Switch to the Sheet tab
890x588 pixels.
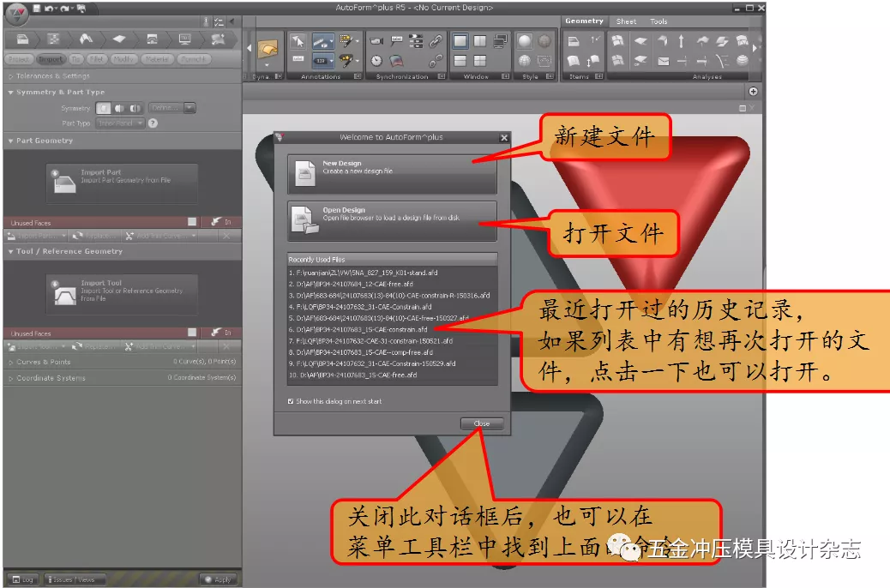click(x=626, y=21)
